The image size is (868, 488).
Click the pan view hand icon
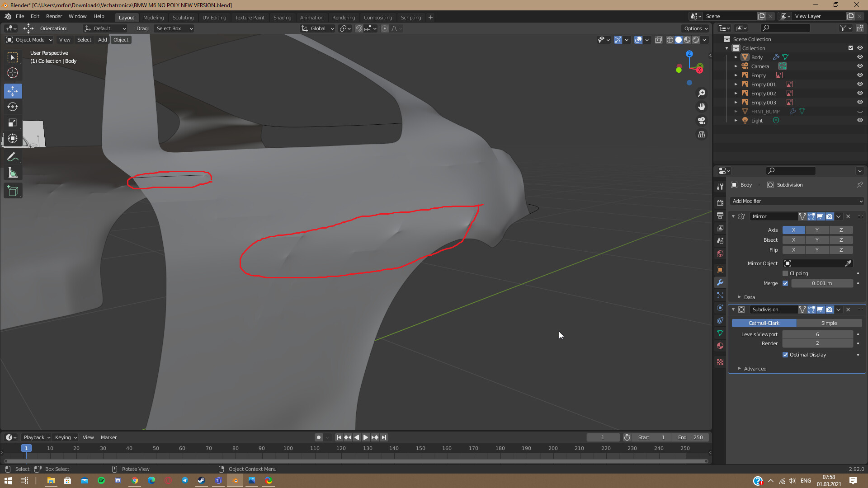(702, 107)
